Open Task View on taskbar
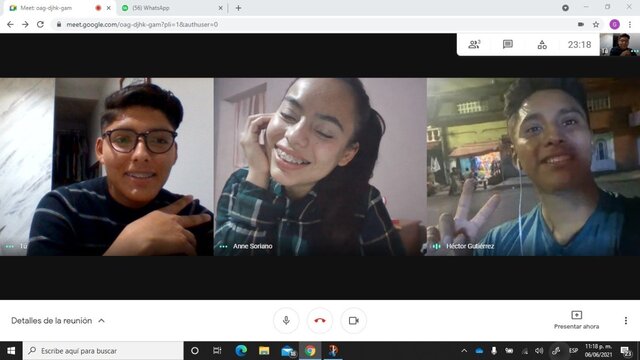The width and height of the screenshot is (640, 360). [x=217, y=351]
